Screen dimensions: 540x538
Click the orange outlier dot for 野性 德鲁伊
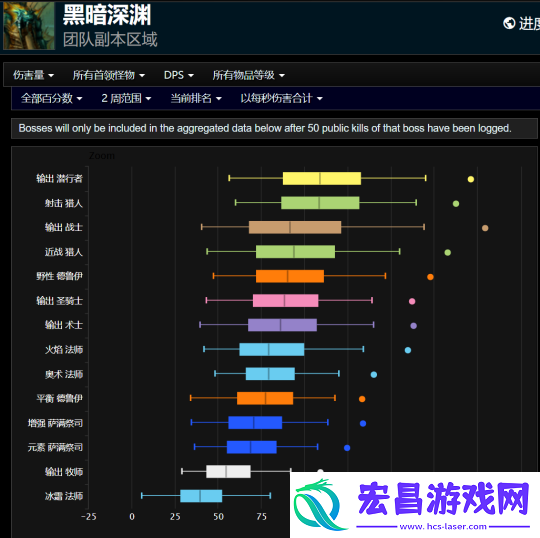[x=430, y=277]
